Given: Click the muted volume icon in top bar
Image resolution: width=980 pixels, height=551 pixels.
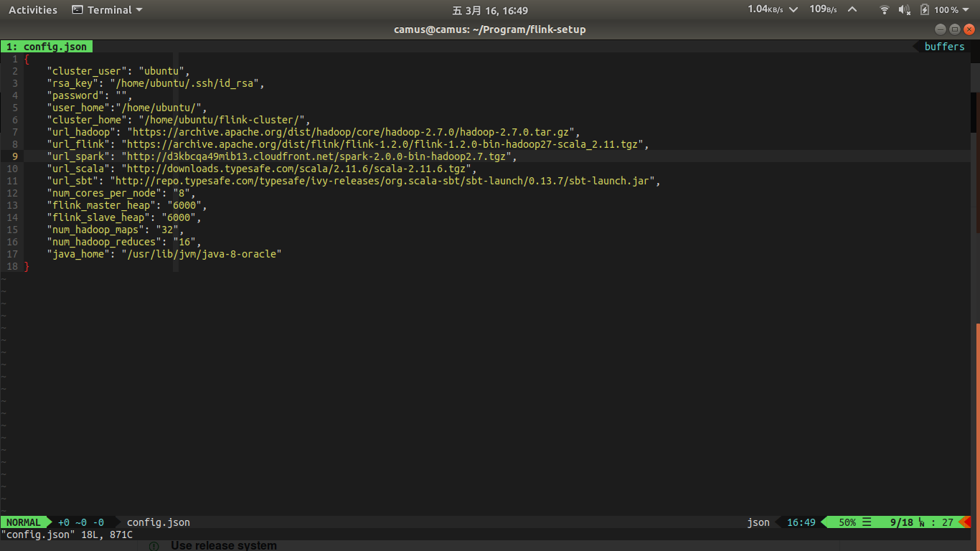Looking at the screenshot, I should click(905, 9).
